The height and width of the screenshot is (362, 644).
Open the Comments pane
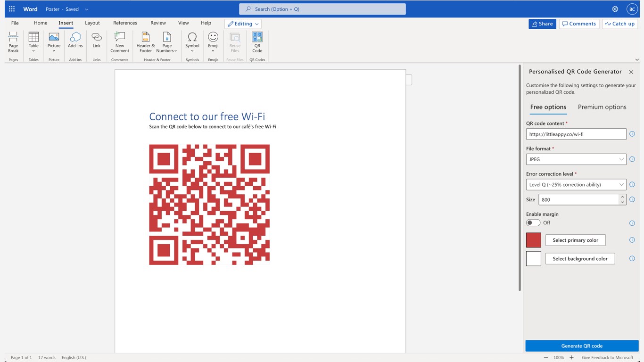579,24
